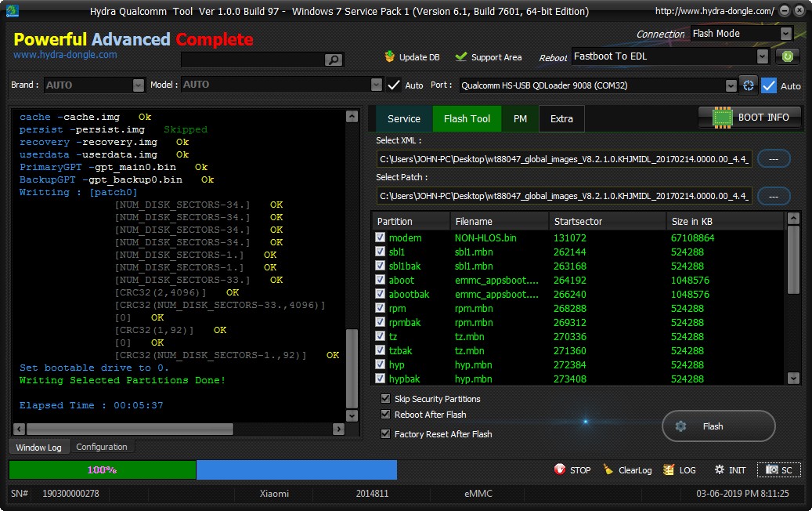Click the Partition column header

tap(411, 221)
